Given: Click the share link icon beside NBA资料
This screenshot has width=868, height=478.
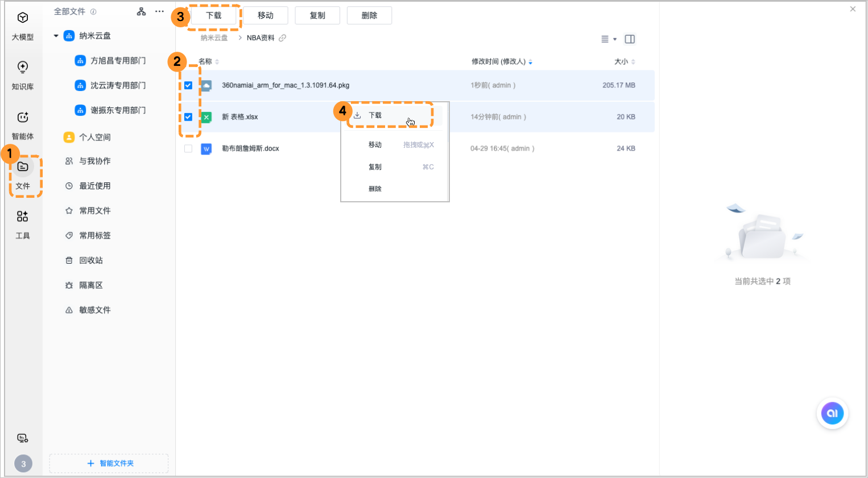Looking at the screenshot, I should [281, 38].
